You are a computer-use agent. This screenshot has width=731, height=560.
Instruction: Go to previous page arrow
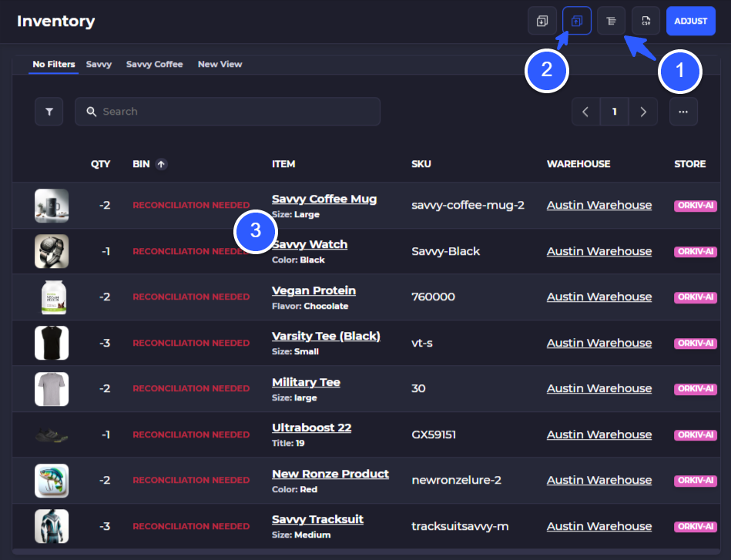click(585, 112)
